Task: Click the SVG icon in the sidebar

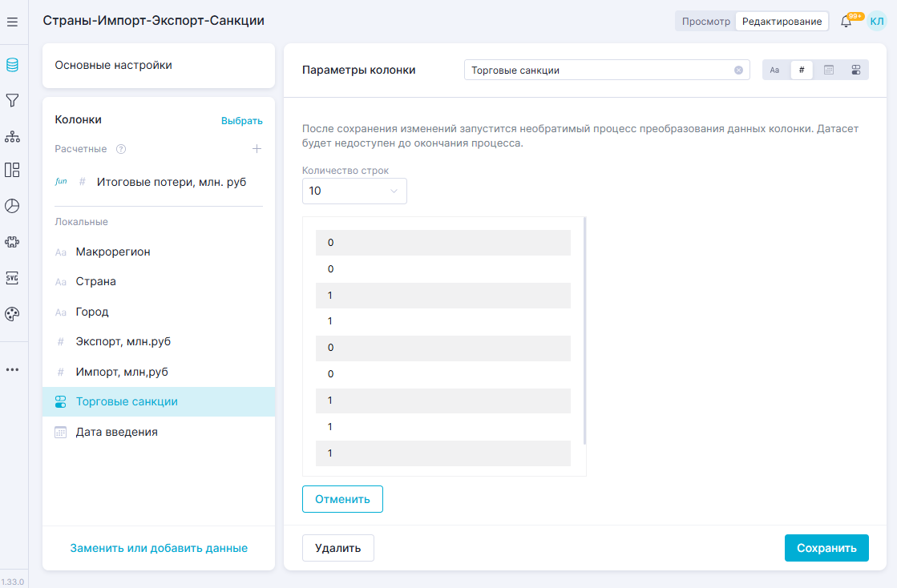Action: pyautogui.click(x=12, y=278)
